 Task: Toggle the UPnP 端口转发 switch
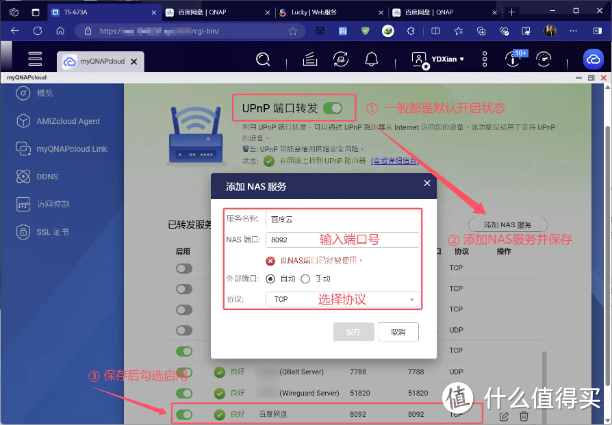333,108
